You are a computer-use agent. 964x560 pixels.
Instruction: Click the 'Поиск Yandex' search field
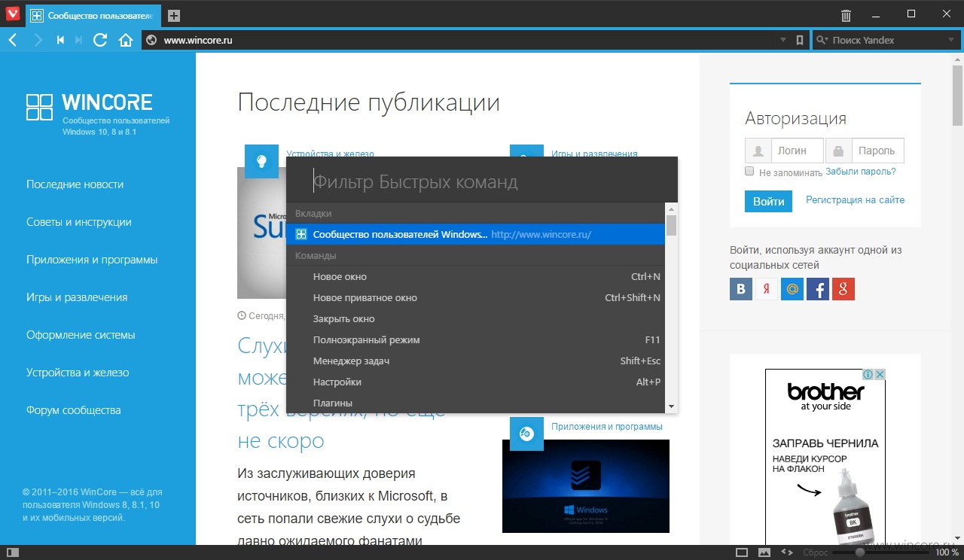click(887, 41)
